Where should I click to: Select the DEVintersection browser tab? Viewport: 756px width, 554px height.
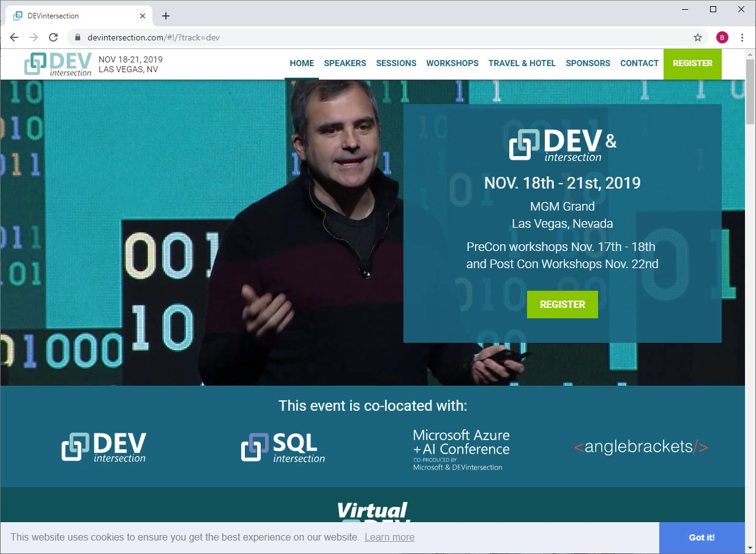click(80, 16)
